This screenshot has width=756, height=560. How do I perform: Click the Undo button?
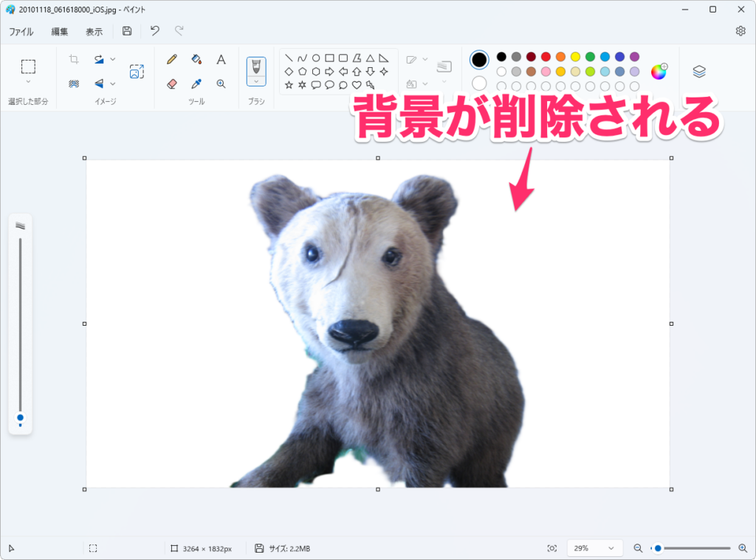tap(154, 31)
